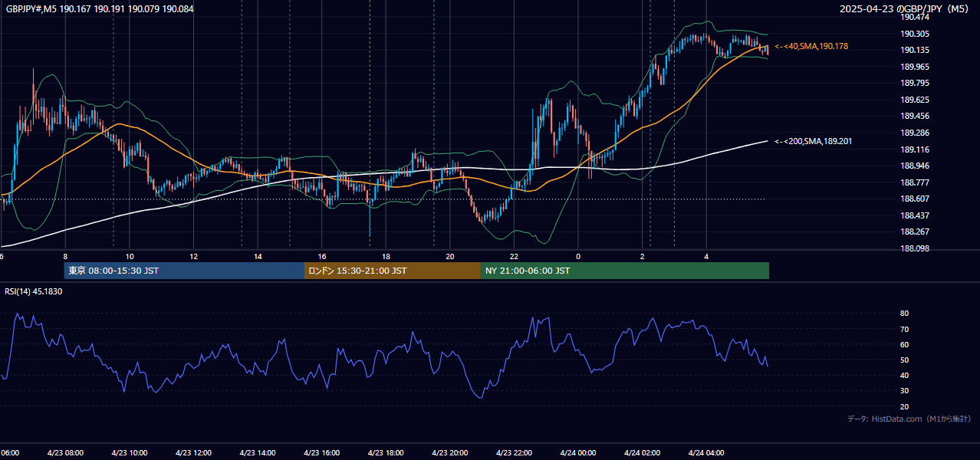The width and height of the screenshot is (980, 460).
Task: Click the 190.135 price axis label
Action: click(x=915, y=50)
